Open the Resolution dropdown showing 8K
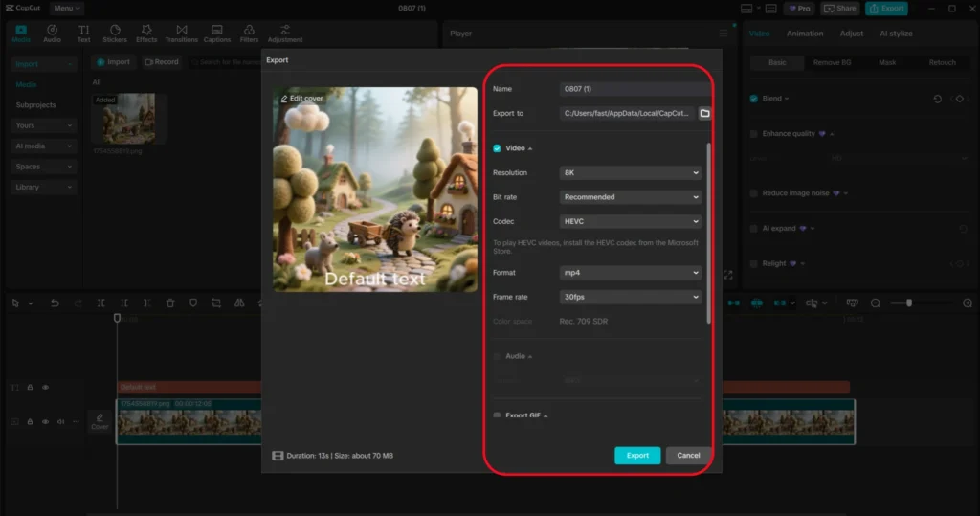980x516 pixels. 631,173
